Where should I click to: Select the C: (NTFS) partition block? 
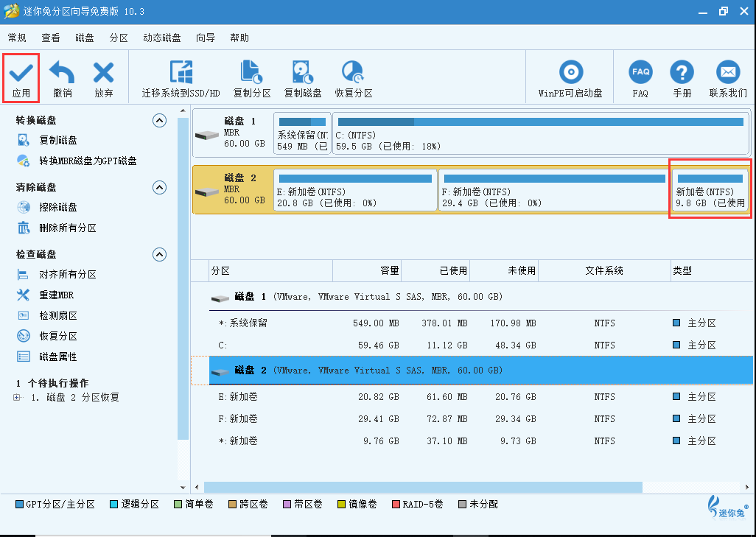pyautogui.click(x=541, y=133)
